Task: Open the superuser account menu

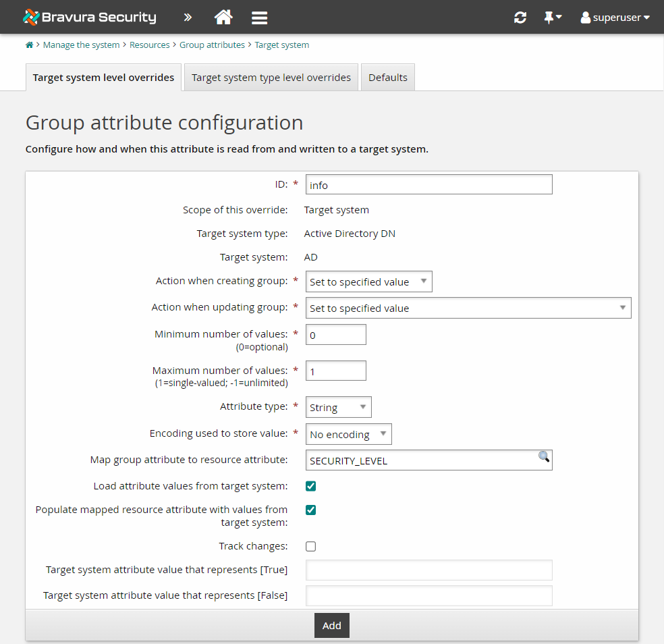Action: [x=614, y=17]
